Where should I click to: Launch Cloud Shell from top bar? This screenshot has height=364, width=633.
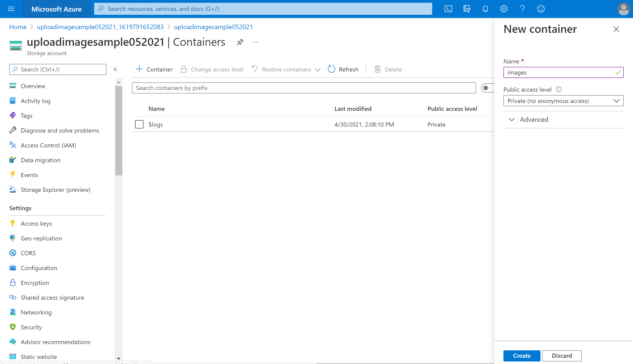coord(448,9)
